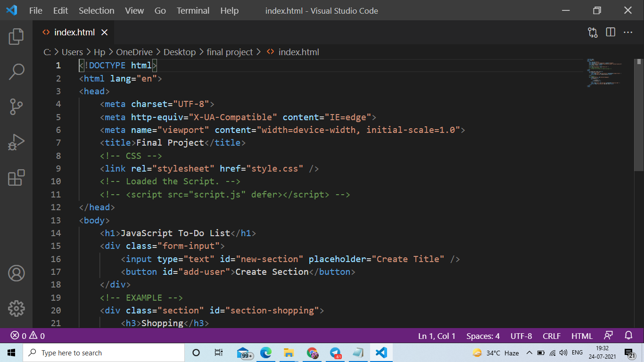Viewport: 644px width, 362px height.
Task: Open the feedback icon in status bar
Action: point(609,336)
